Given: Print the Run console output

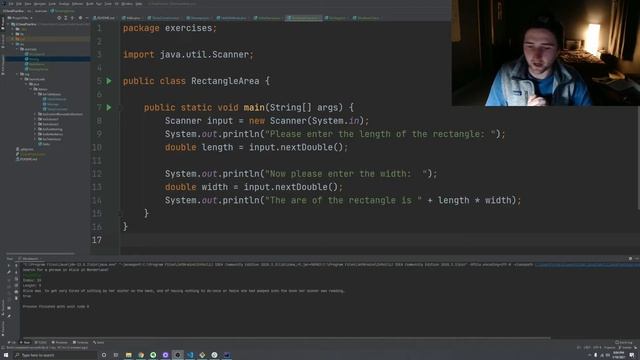Looking at the screenshot, I should point(16,292).
